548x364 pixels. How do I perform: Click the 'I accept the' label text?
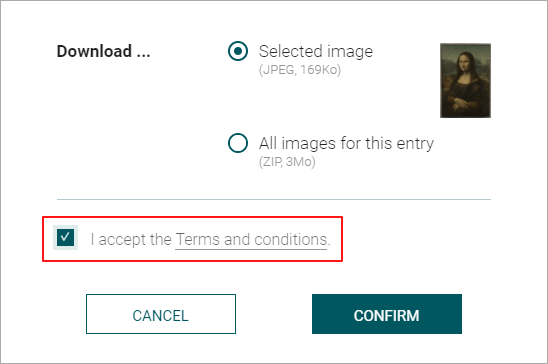point(131,240)
